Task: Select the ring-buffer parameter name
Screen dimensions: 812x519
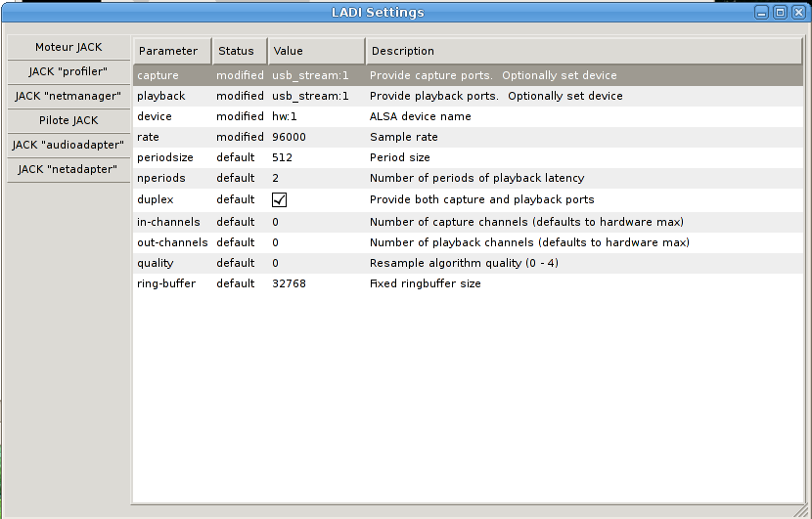Action: [x=166, y=283]
